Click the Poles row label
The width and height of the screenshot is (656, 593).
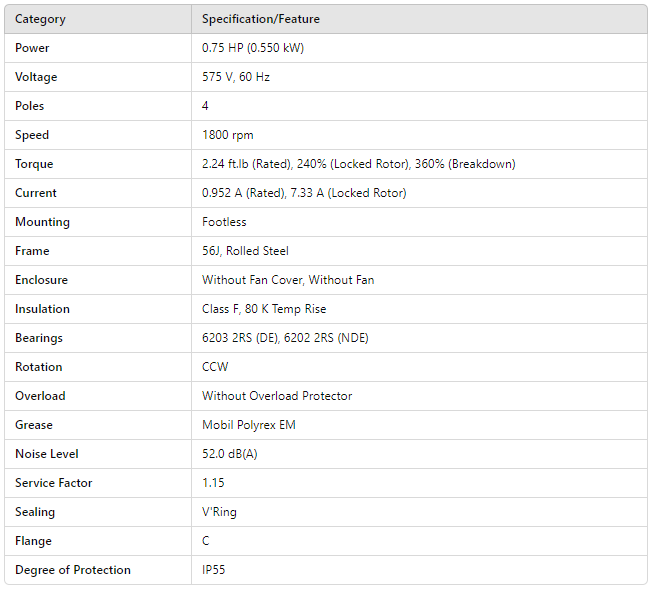point(30,106)
